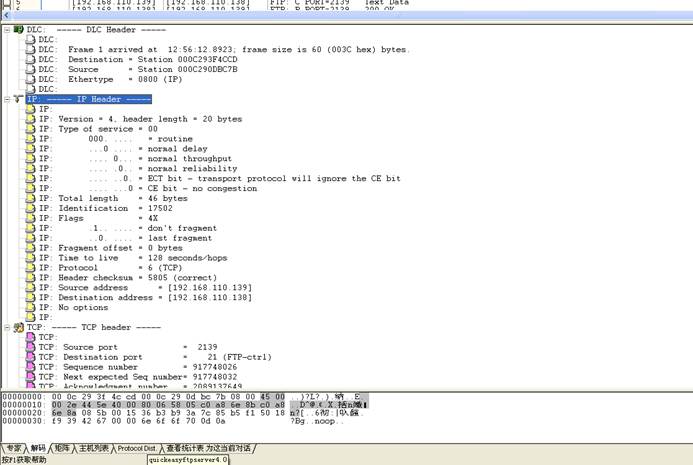The width and height of the screenshot is (693, 465).
Task: Click yellow icon beside IP Source address row
Action: point(30,288)
